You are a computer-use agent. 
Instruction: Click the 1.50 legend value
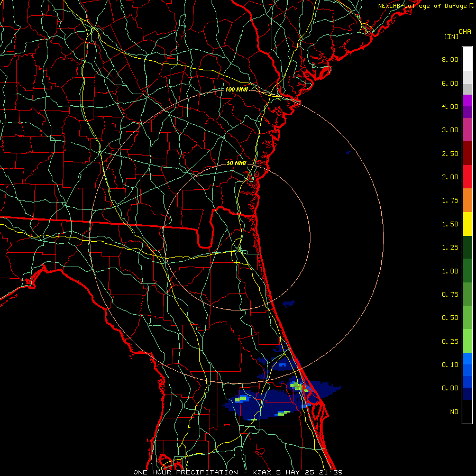click(x=450, y=224)
